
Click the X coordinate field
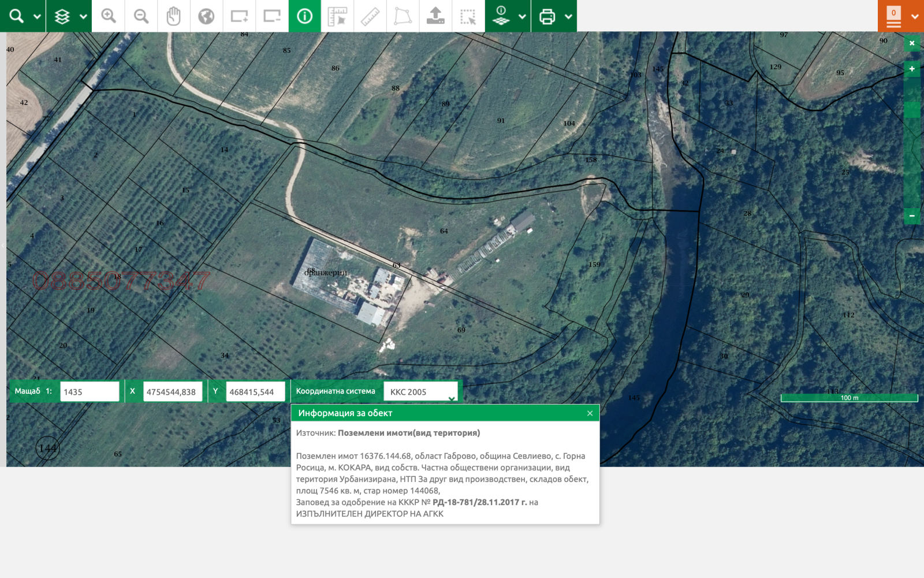pos(173,392)
